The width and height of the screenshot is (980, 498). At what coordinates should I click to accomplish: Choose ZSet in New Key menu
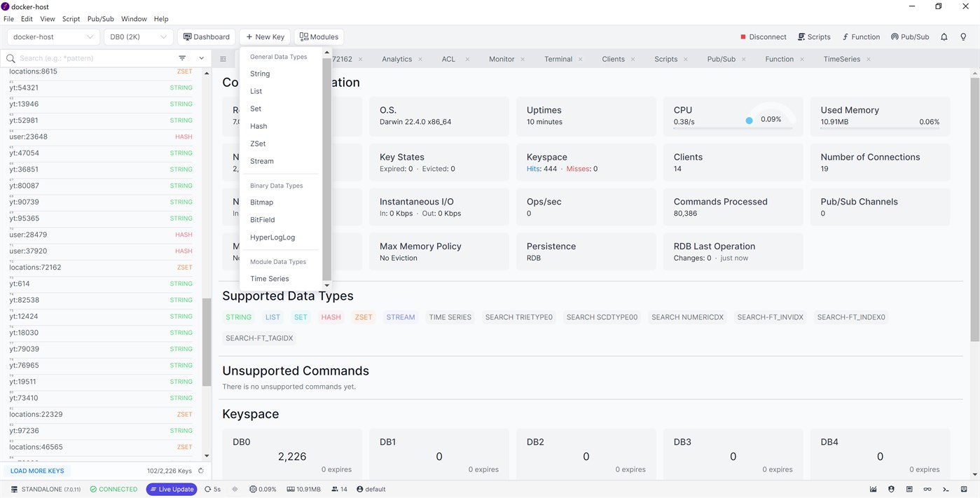(258, 144)
